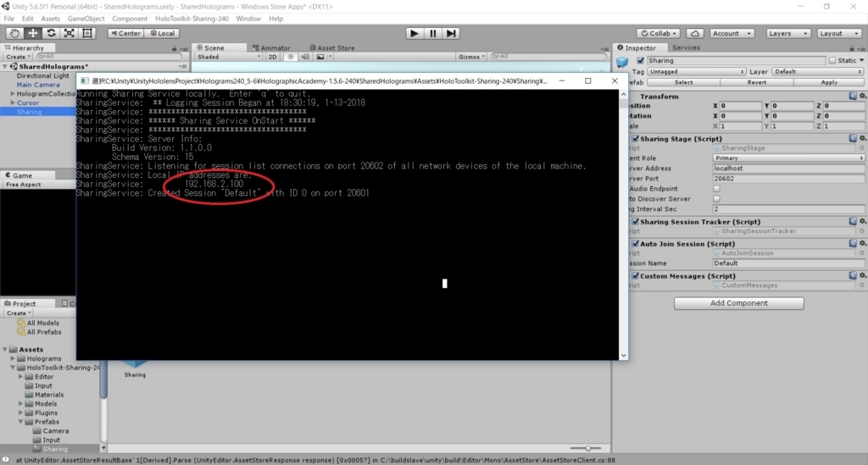Viewport: 868px width, 465px height.
Task: Select the Rotate tool
Action: (x=51, y=33)
